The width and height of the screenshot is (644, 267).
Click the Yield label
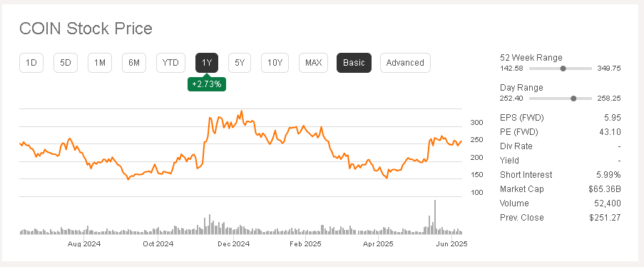coord(509,161)
